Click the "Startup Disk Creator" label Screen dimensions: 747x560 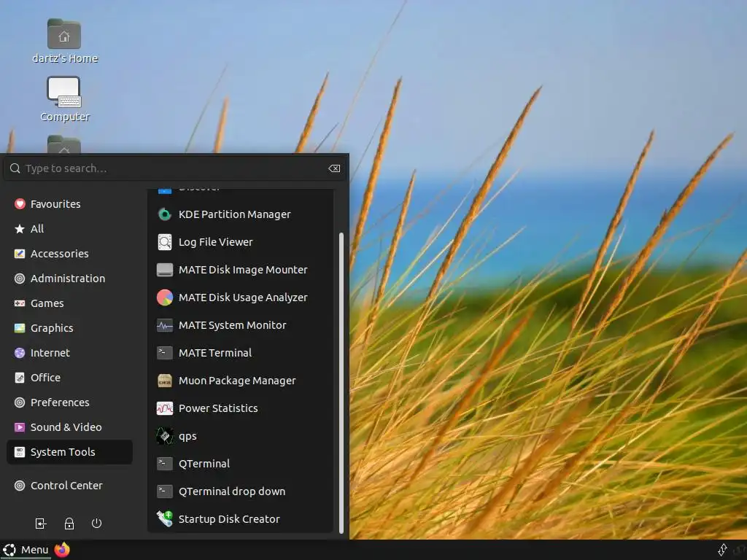coord(229,519)
